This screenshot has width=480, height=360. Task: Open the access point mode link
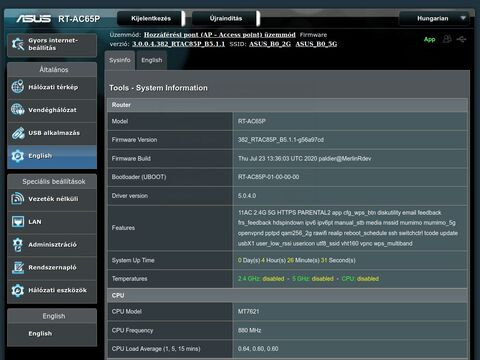tap(220, 35)
